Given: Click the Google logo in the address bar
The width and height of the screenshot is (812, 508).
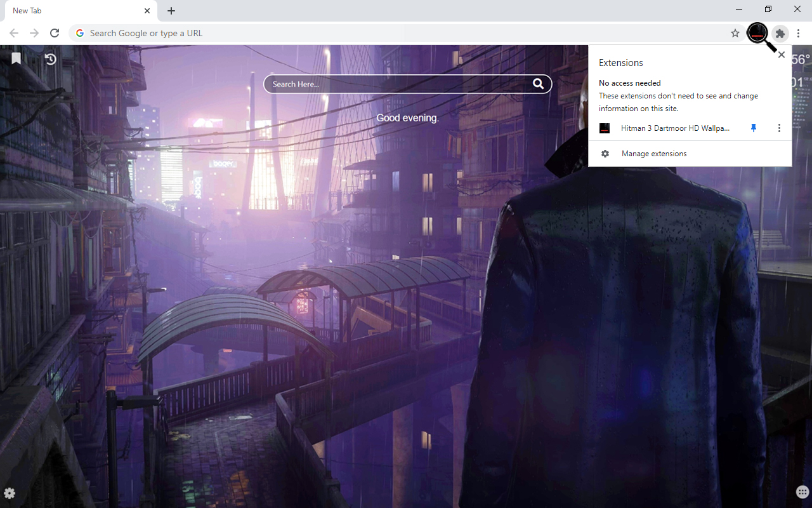Looking at the screenshot, I should click(x=80, y=33).
